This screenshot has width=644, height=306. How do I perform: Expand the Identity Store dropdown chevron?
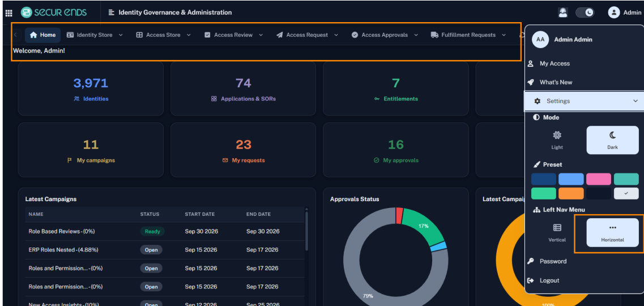121,35
